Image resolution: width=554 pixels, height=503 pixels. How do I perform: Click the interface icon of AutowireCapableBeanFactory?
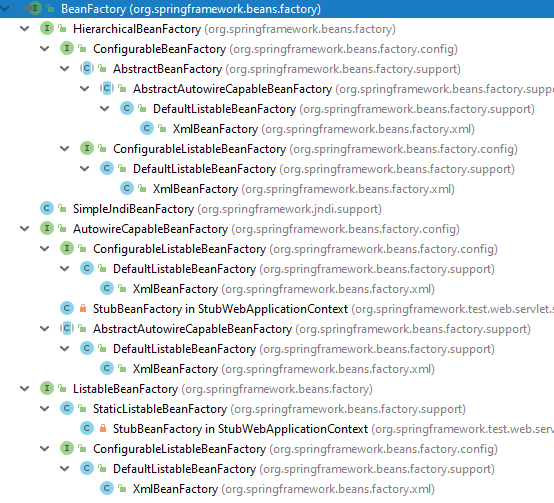point(47,229)
